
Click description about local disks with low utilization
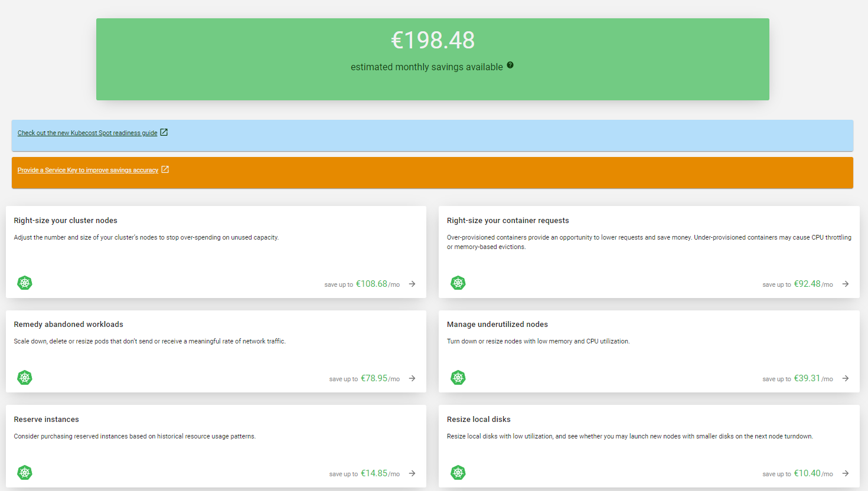pos(630,437)
